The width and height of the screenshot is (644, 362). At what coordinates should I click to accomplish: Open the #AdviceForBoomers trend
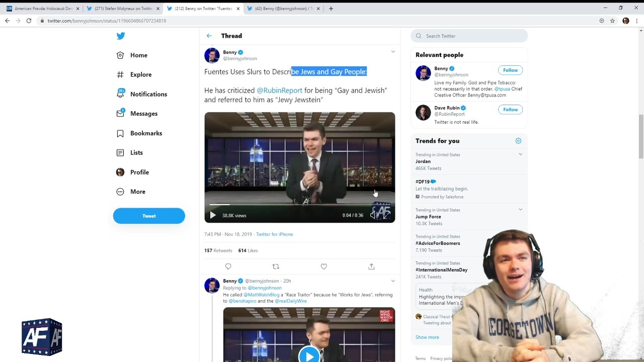pyautogui.click(x=438, y=243)
